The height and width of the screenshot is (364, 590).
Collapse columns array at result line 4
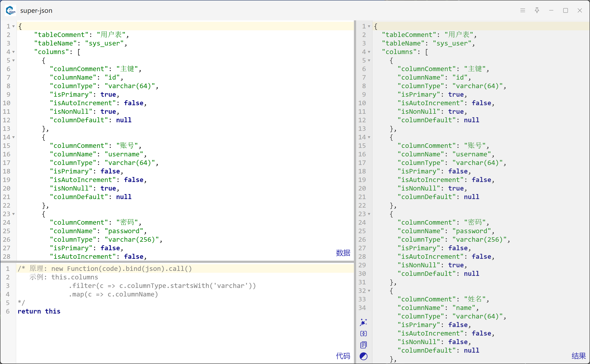click(x=369, y=52)
